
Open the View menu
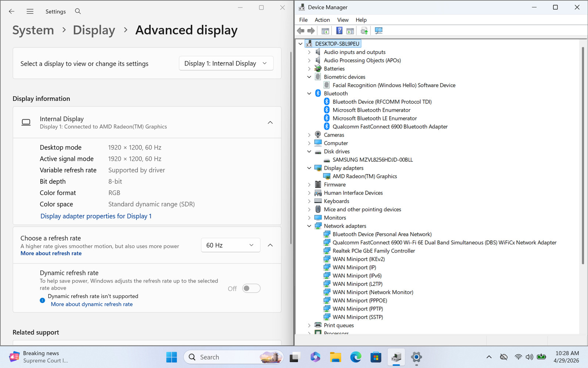343,20
